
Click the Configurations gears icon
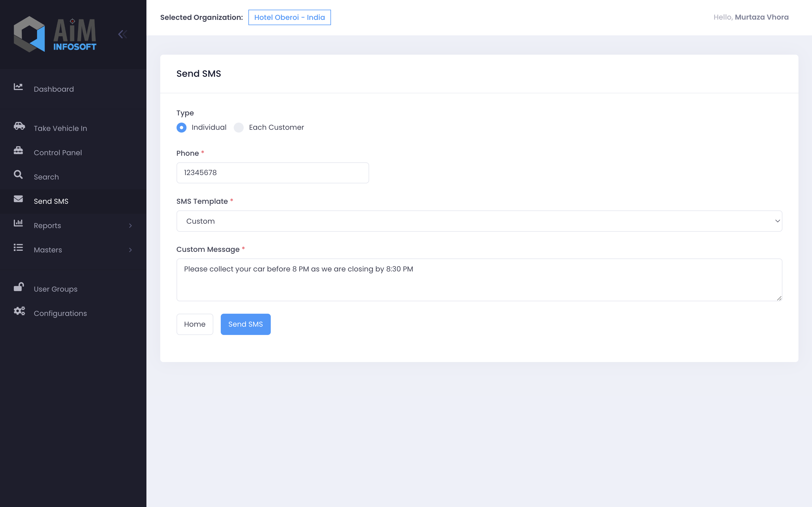tap(19, 311)
